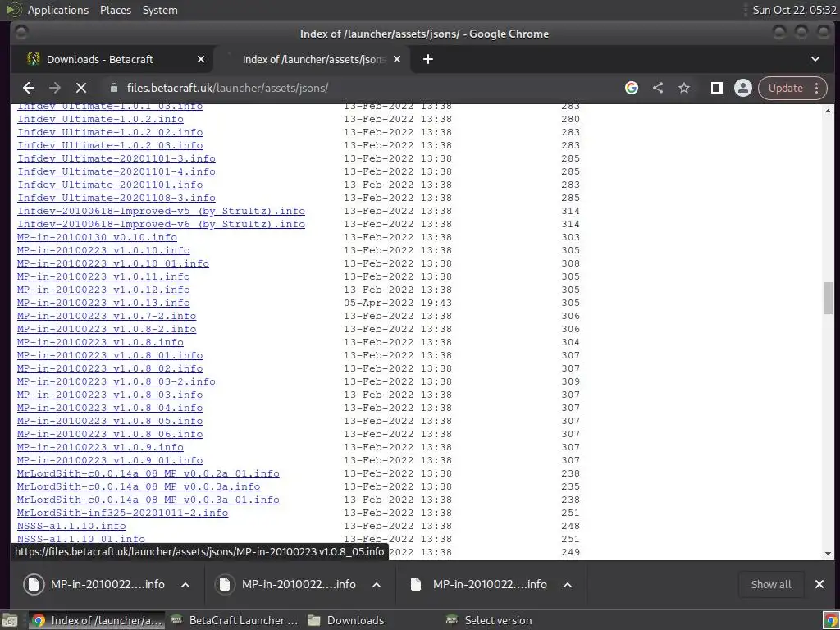Open Infdev_Ultimate-20201108-3.info link
Viewport: 840px width, 630px height.
116,198
